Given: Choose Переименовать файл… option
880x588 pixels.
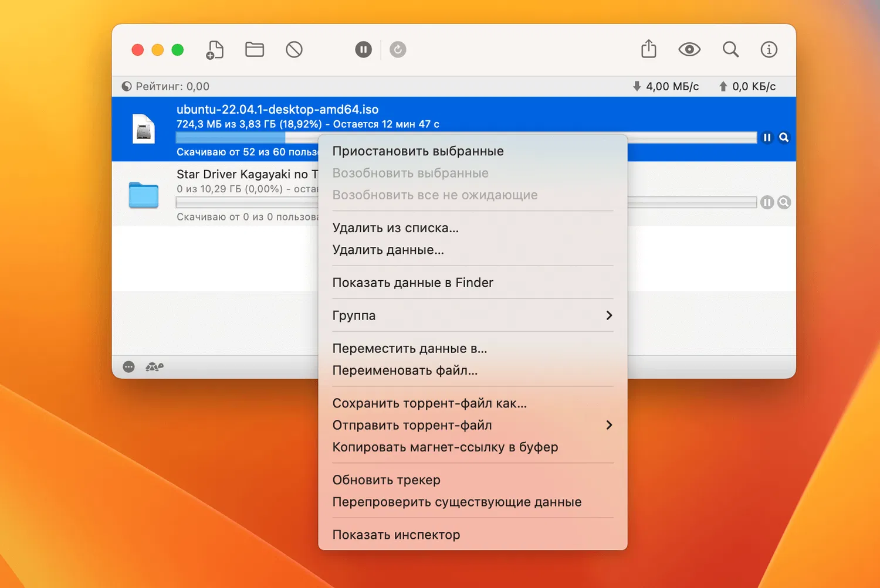Looking at the screenshot, I should pyautogui.click(x=473, y=371).
